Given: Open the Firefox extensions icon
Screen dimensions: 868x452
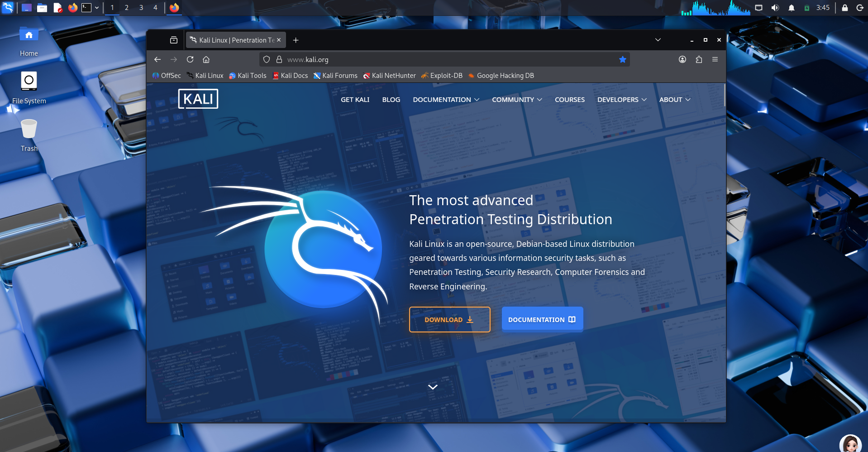Looking at the screenshot, I should 699,59.
